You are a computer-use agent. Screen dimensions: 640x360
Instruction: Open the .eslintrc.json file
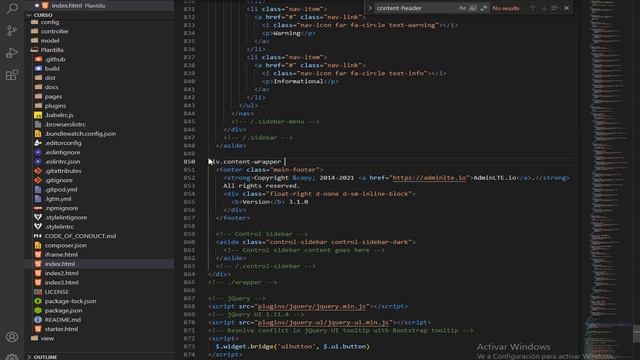(x=62, y=162)
